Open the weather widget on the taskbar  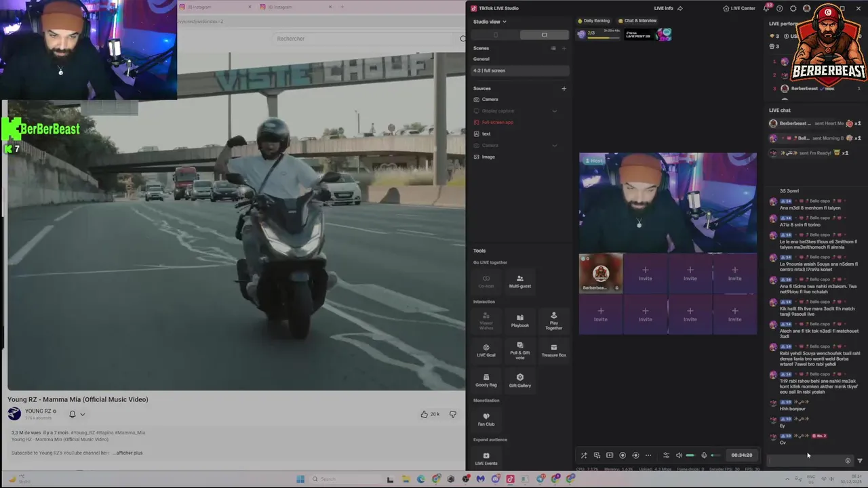[x=19, y=479]
